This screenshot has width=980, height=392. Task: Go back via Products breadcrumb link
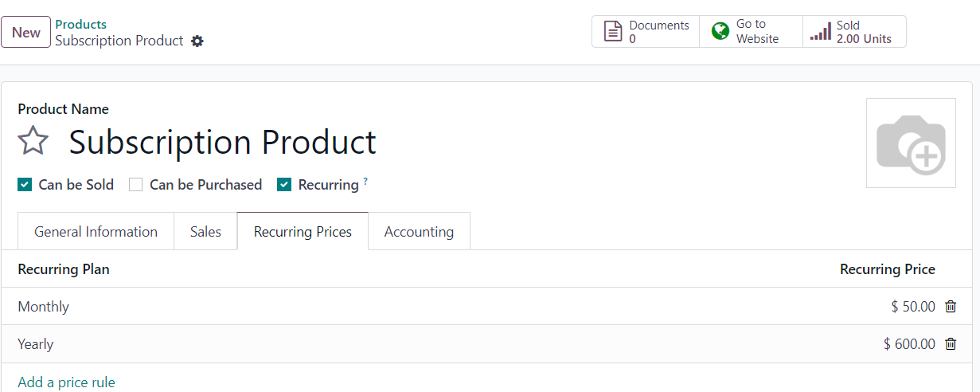pyautogui.click(x=80, y=24)
